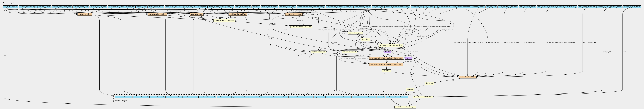Click the filter_gnomADe_maximum_population_allele_frequency node
This screenshot has width=644, height=109.
pyautogui.click(x=557, y=7)
